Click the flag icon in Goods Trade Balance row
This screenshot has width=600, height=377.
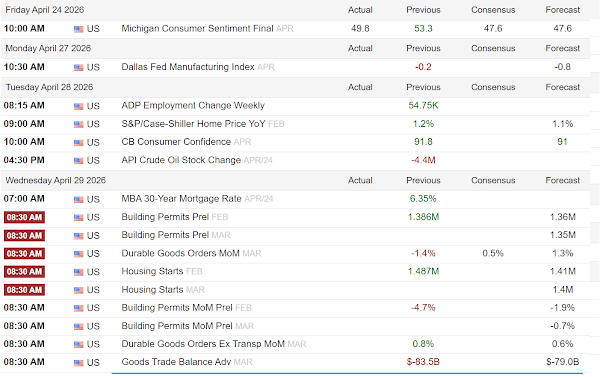click(x=78, y=362)
